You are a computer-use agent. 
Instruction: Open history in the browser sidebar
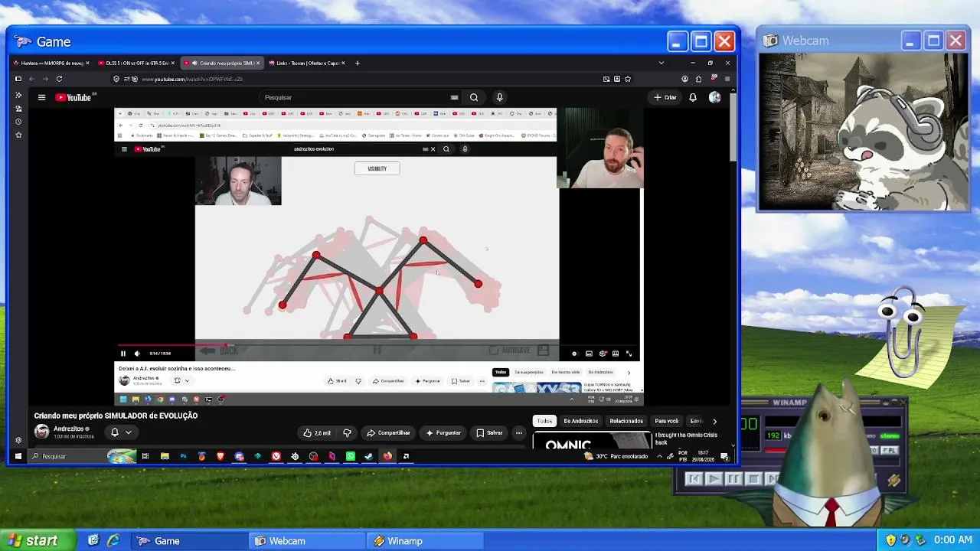18,122
